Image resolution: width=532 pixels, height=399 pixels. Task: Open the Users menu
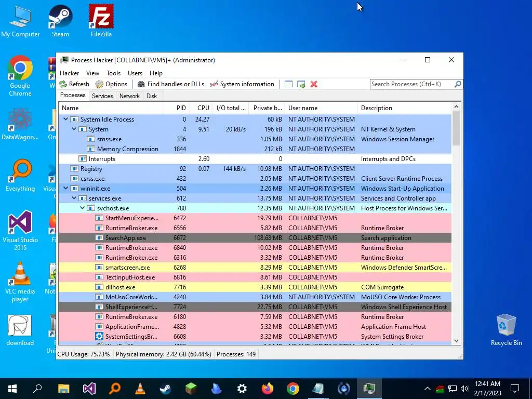tap(135, 73)
